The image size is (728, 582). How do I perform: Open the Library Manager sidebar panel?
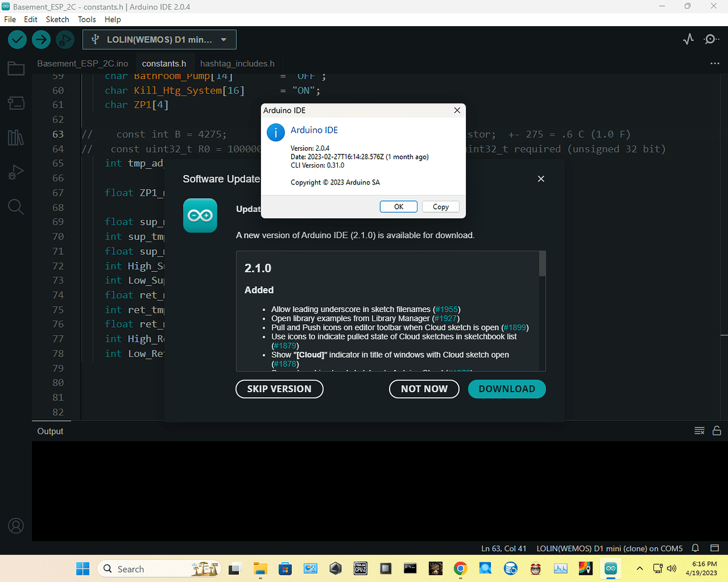point(16,138)
